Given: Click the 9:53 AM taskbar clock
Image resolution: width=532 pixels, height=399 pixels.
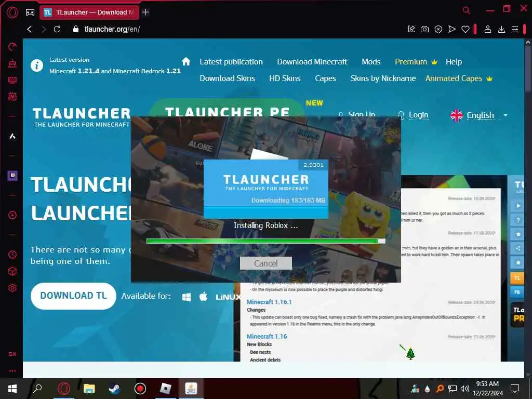Looking at the screenshot, I should click(487, 384).
